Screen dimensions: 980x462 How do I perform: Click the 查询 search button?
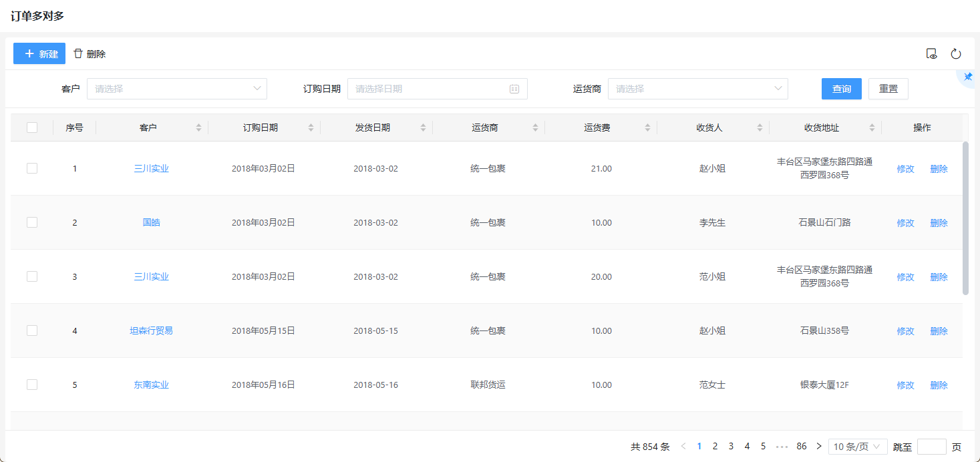point(841,89)
